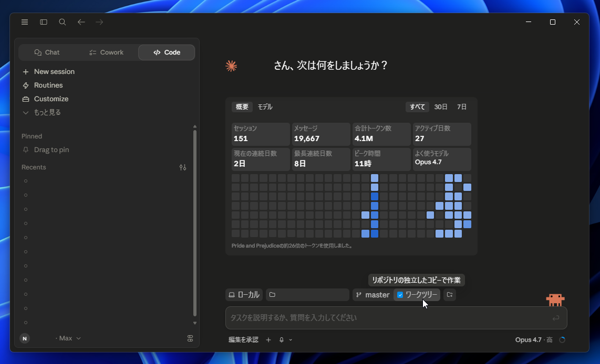
Task: Click the 最長連続日数 8日 card
Action: (321, 159)
